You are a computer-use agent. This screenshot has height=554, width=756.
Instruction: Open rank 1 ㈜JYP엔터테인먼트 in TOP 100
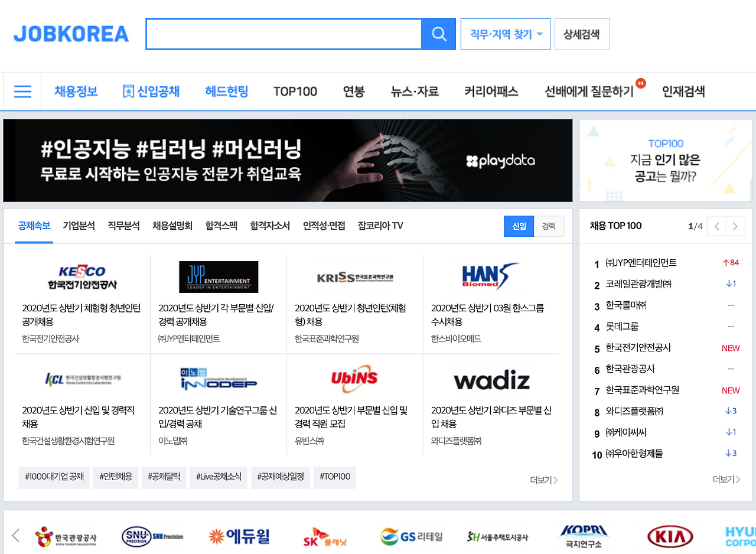coord(641,263)
